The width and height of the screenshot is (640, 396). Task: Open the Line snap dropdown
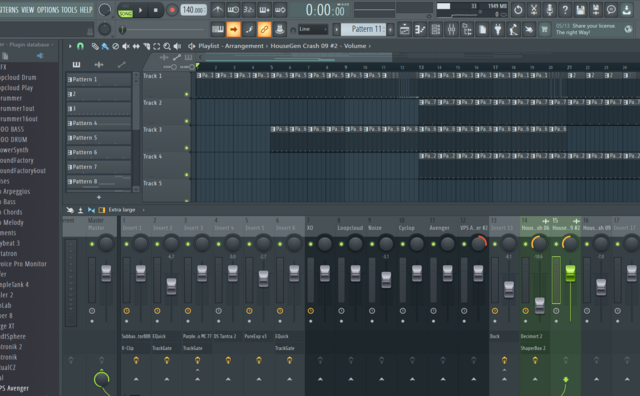[x=313, y=29]
